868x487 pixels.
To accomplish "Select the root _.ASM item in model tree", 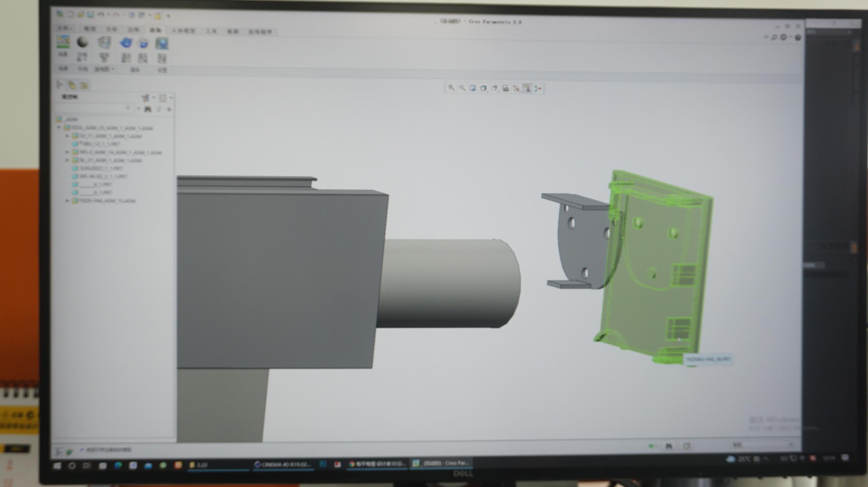I will pyautogui.click(x=67, y=119).
